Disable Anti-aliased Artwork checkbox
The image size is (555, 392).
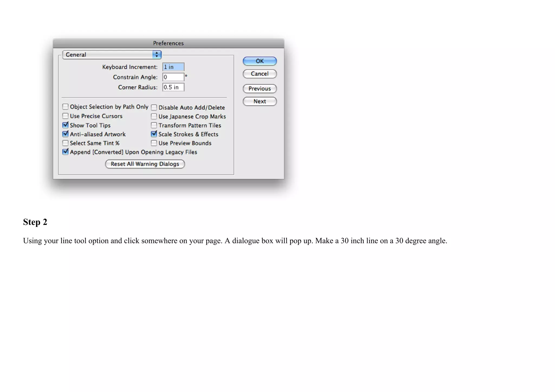click(65, 134)
